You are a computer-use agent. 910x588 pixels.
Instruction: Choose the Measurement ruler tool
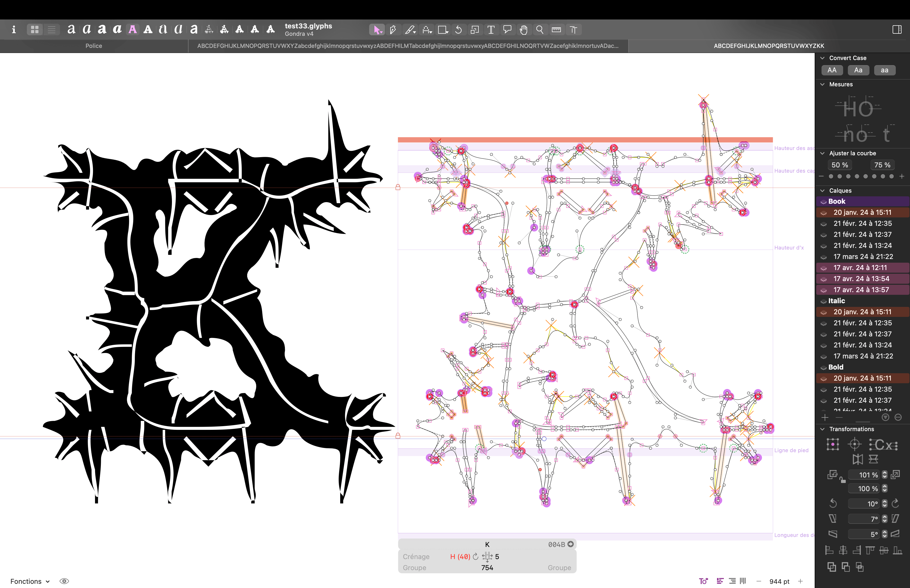pyautogui.click(x=556, y=30)
